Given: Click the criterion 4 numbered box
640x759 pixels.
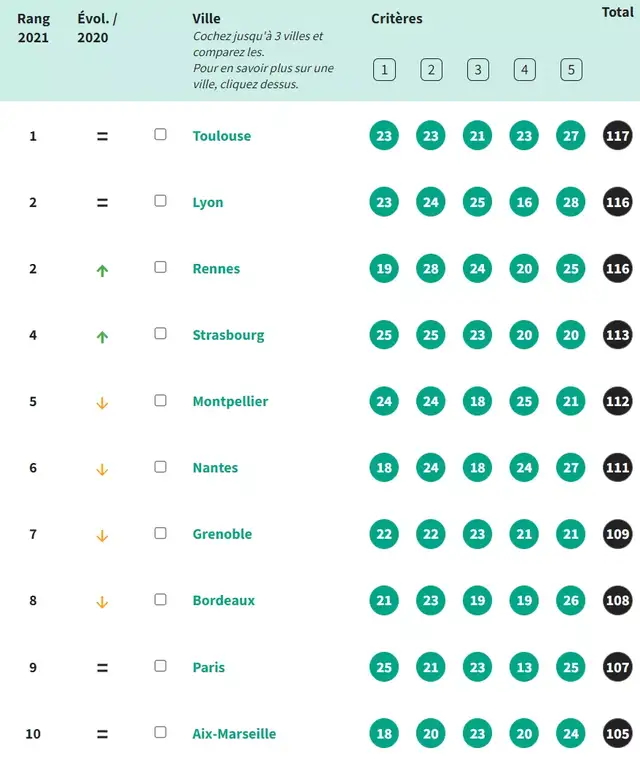Looking at the screenshot, I should coord(524,70).
